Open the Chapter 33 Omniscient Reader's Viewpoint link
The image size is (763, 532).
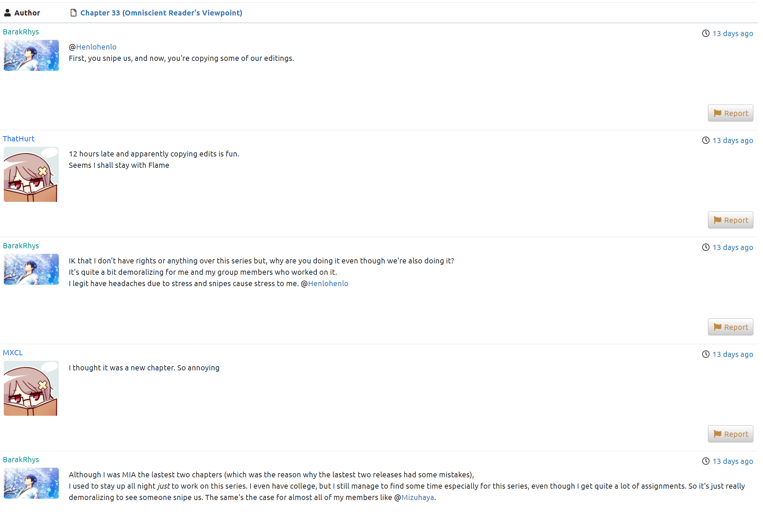point(161,13)
